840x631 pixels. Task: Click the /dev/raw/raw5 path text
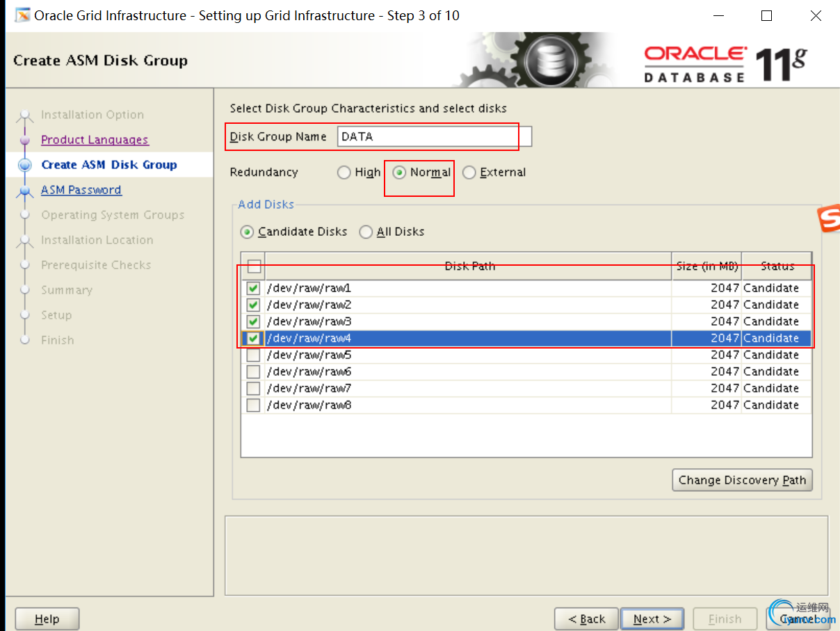coord(309,355)
